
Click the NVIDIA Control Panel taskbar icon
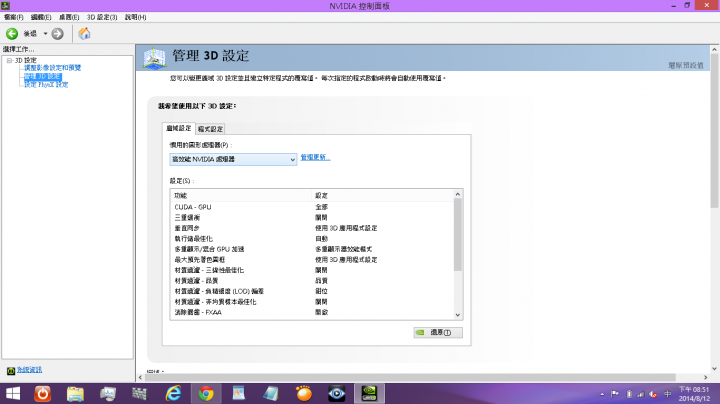[x=370, y=393]
